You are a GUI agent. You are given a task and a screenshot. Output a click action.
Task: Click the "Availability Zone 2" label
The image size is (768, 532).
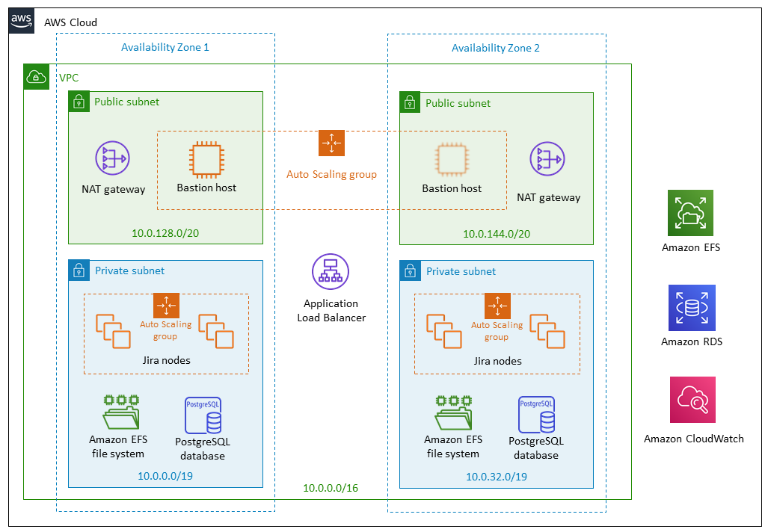click(496, 48)
